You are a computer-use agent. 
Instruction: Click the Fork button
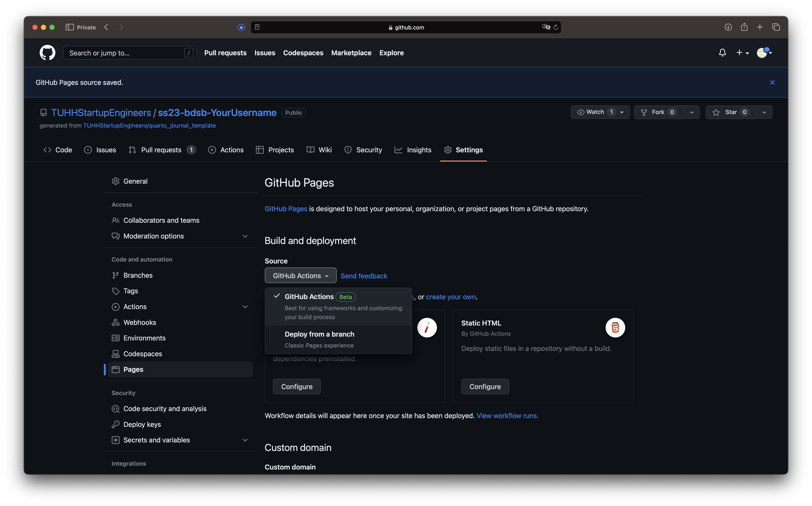click(x=659, y=112)
